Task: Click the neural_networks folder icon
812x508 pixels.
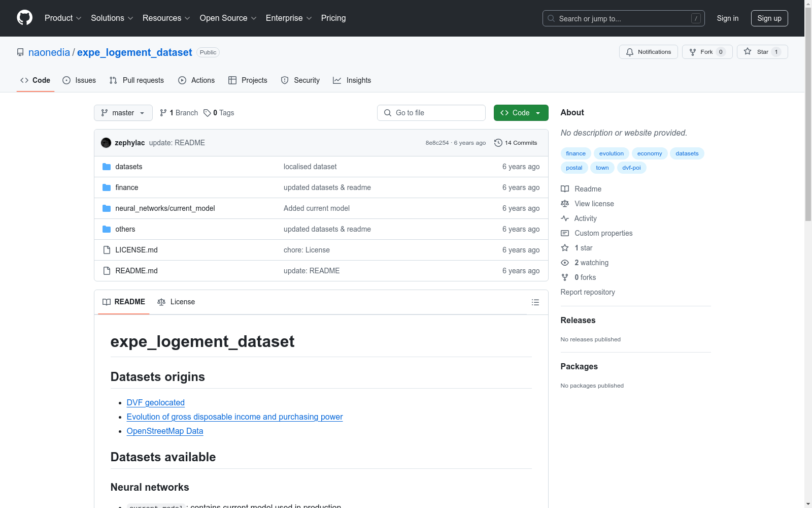Action: click(x=107, y=208)
